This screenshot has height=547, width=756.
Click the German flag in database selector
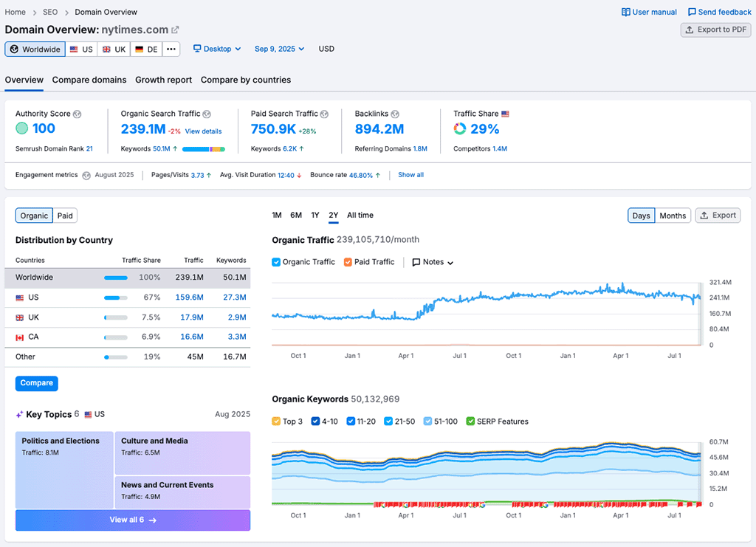[139, 49]
